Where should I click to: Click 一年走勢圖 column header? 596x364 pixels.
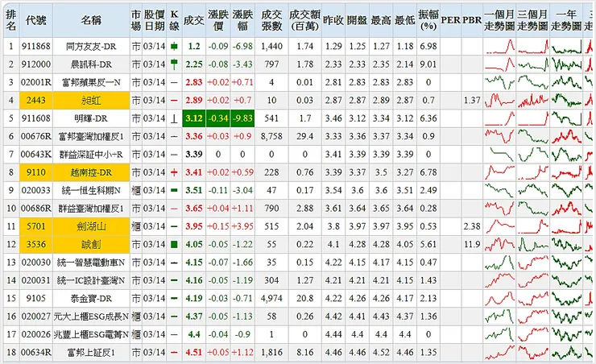(566, 20)
